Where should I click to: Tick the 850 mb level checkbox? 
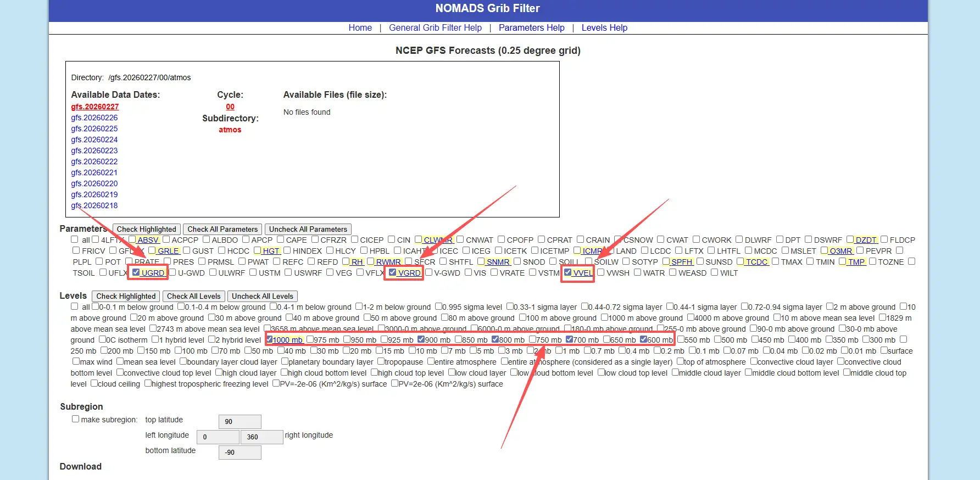pos(458,339)
